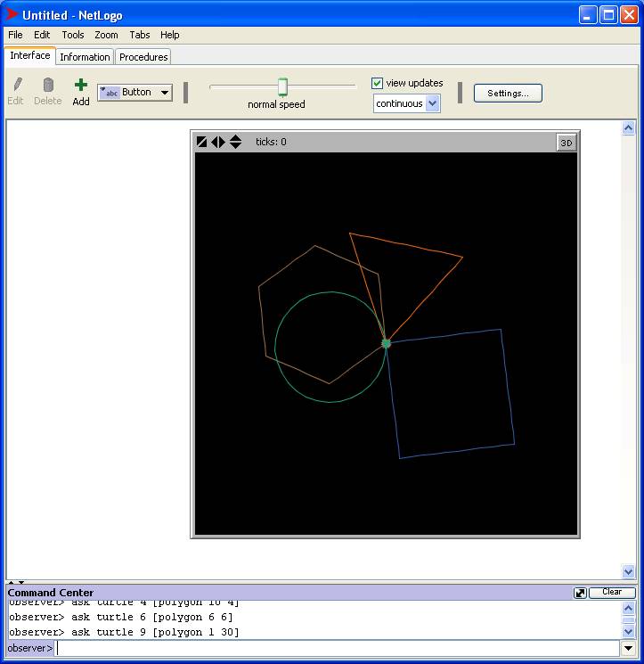Minimize the NetLogo window

(588, 15)
